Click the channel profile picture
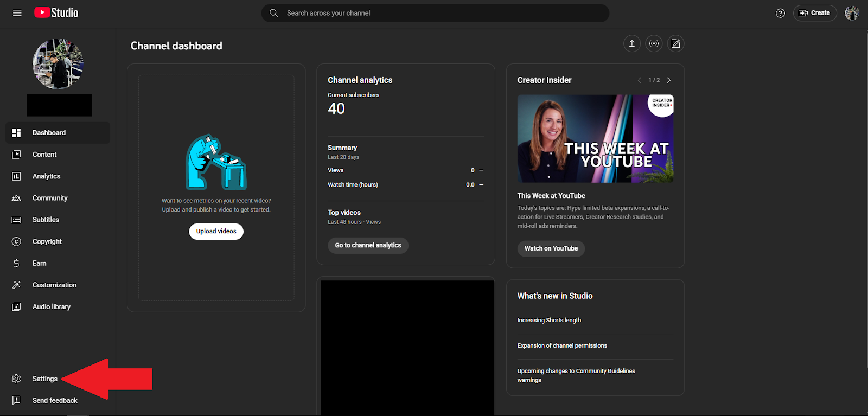This screenshot has height=416, width=868. [58, 64]
